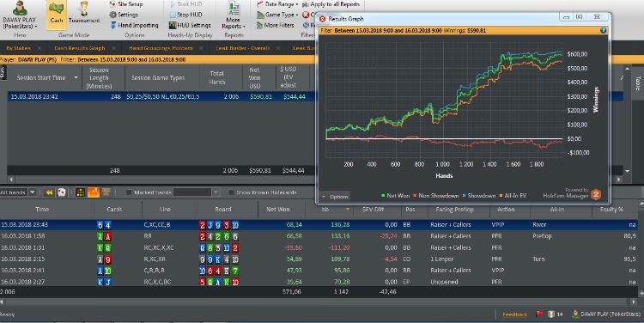Open HUD Settings
The width and height of the screenshot is (644, 323).
coord(190,25)
